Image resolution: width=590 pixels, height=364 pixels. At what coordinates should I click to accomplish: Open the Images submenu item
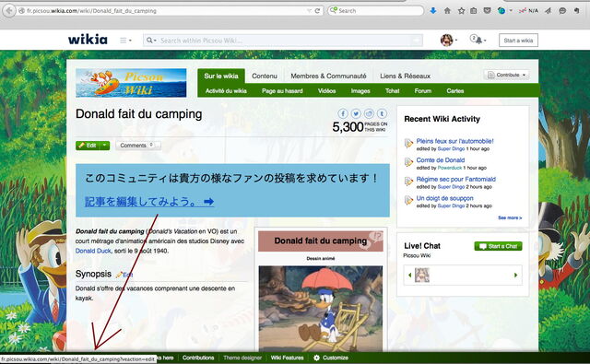[x=360, y=91]
